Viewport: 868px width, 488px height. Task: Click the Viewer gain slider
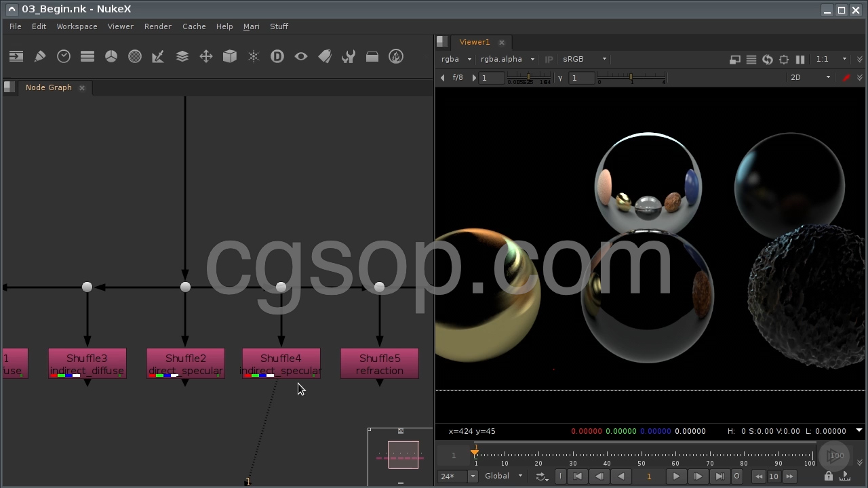point(530,78)
